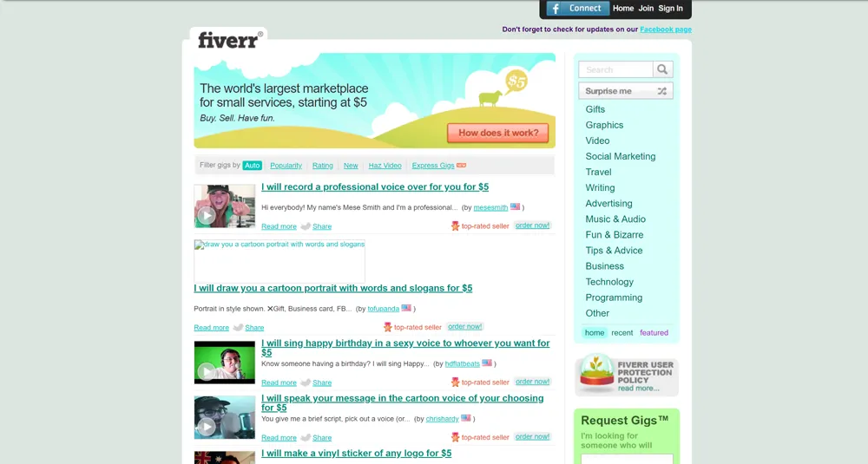Open the Tips & Advice category
This screenshot has height=464, width=868.
[x=614, y=251]
